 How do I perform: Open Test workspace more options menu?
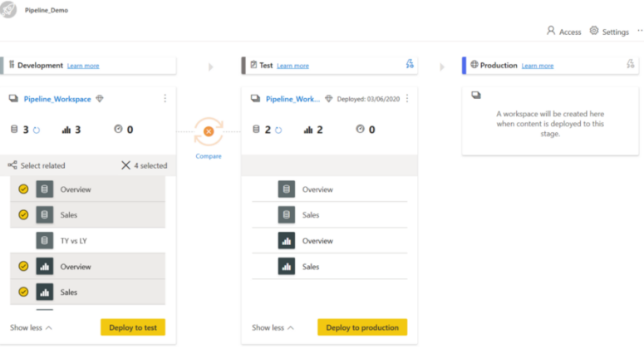[x=406, y=99]
